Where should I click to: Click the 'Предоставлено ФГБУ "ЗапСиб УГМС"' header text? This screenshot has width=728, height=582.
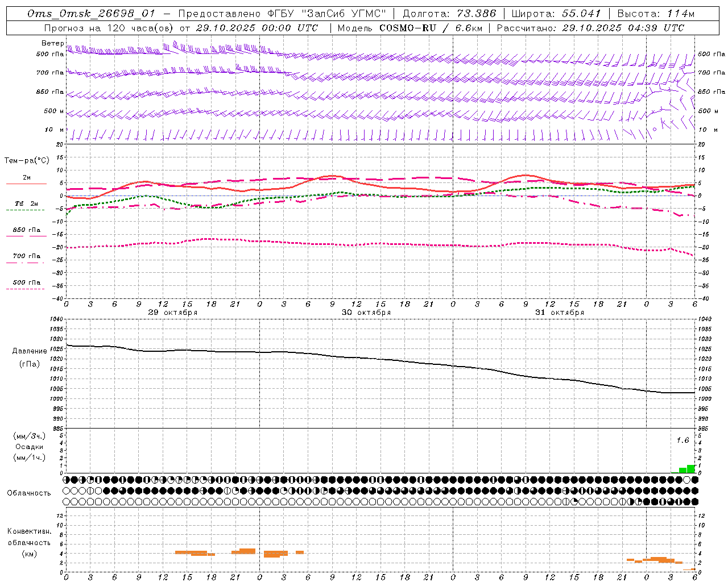coord(282,14)
